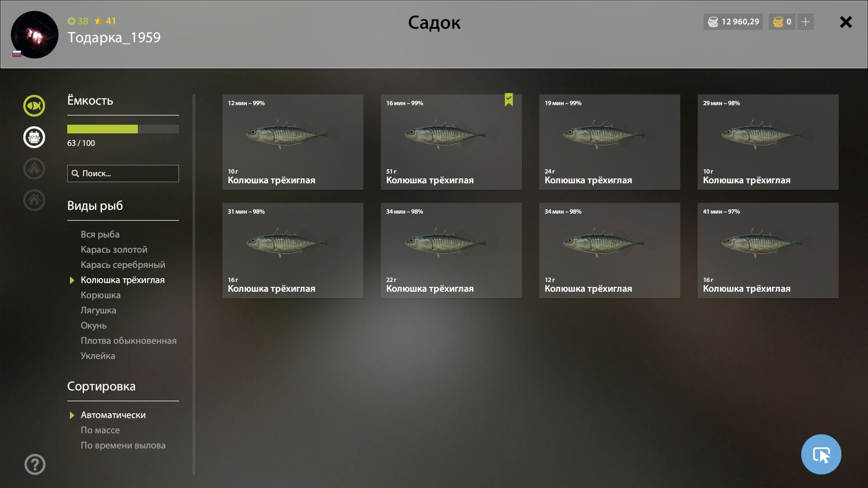868x488 pixels.
Task: Select sorting По массе
Action: click(x=100, y=430)
